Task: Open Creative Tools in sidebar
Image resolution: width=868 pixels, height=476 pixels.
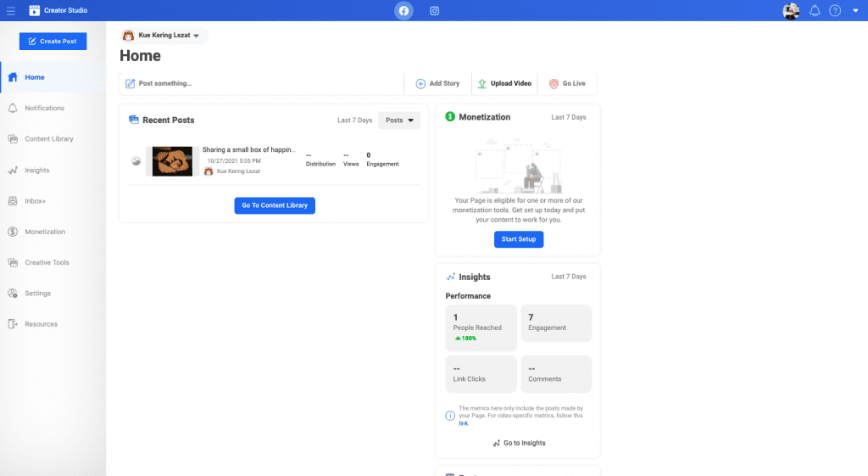Action: click(x=47, y=263)
